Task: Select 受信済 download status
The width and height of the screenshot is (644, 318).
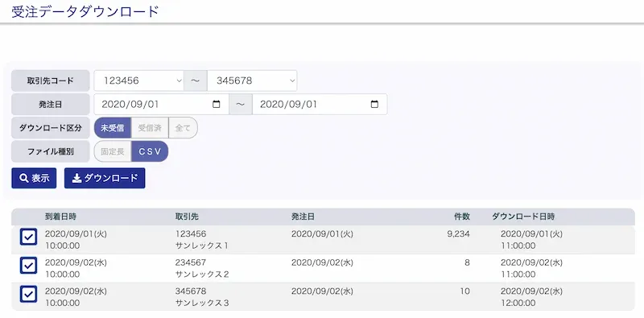Action: (150, 128)
